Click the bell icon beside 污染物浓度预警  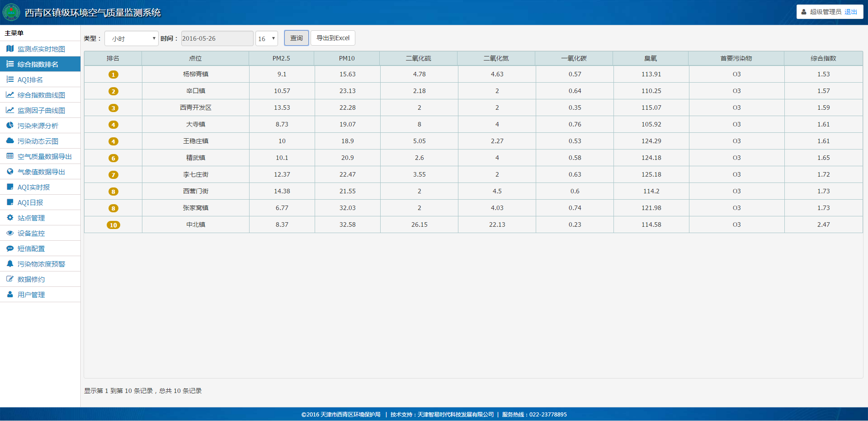coord(10,264)
